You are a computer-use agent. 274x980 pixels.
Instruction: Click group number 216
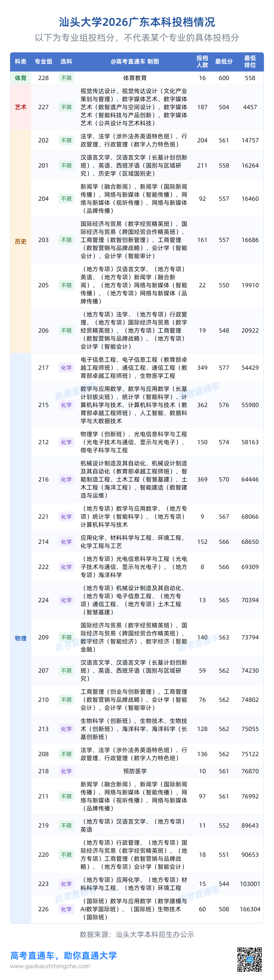pos(43,479)
